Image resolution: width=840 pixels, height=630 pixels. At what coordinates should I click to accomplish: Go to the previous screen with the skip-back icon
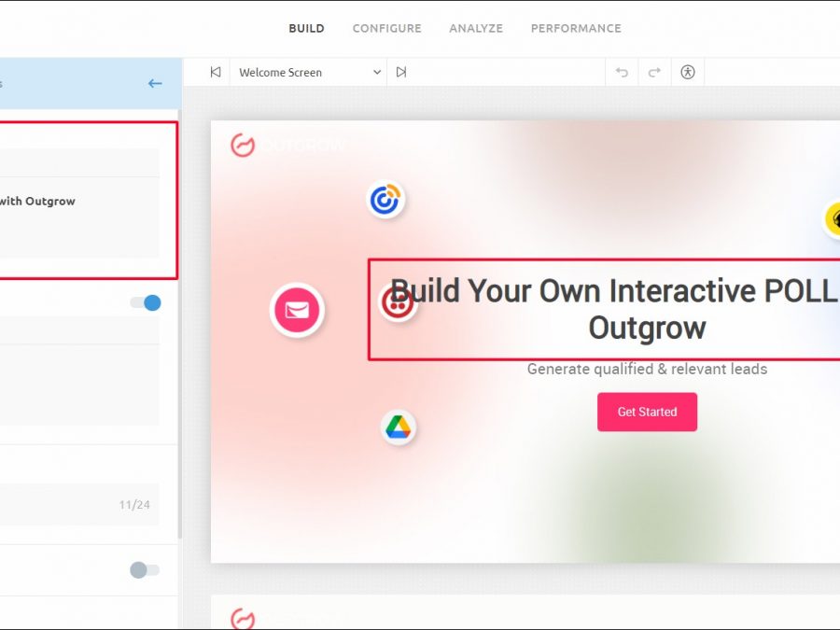216,72
